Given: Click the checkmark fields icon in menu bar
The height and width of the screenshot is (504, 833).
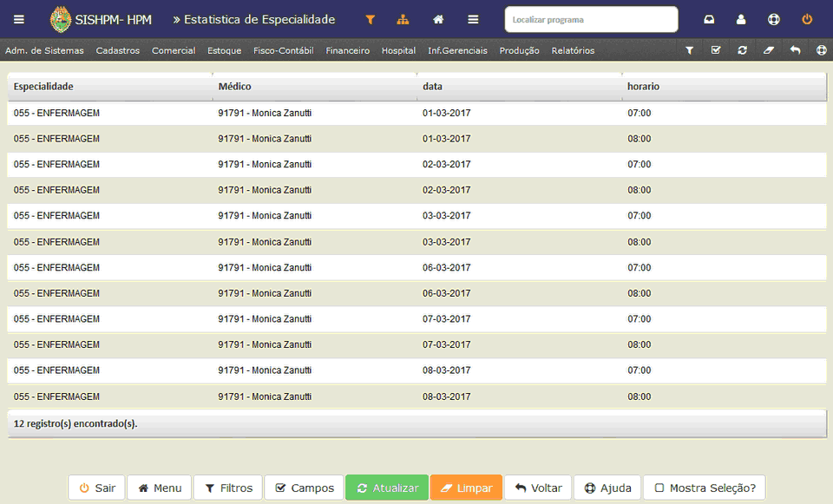Looking at the screenshot, I should point(716,50).
